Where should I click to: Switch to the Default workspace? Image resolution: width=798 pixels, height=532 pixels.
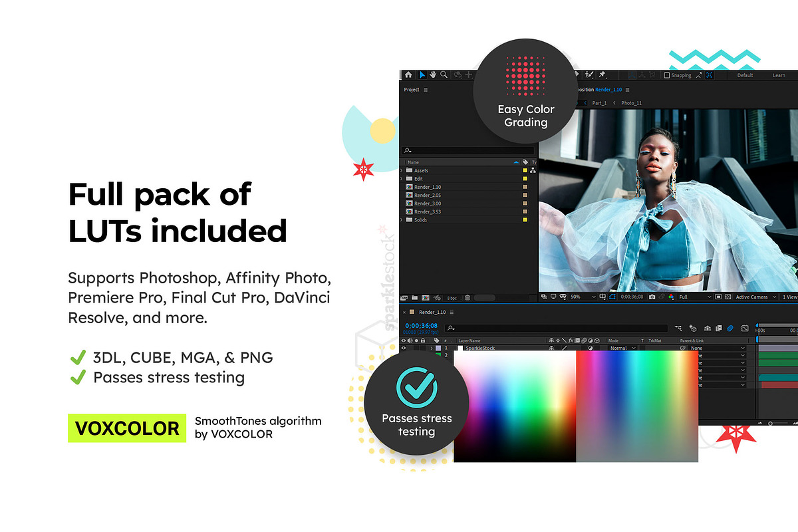click(745, 75)
